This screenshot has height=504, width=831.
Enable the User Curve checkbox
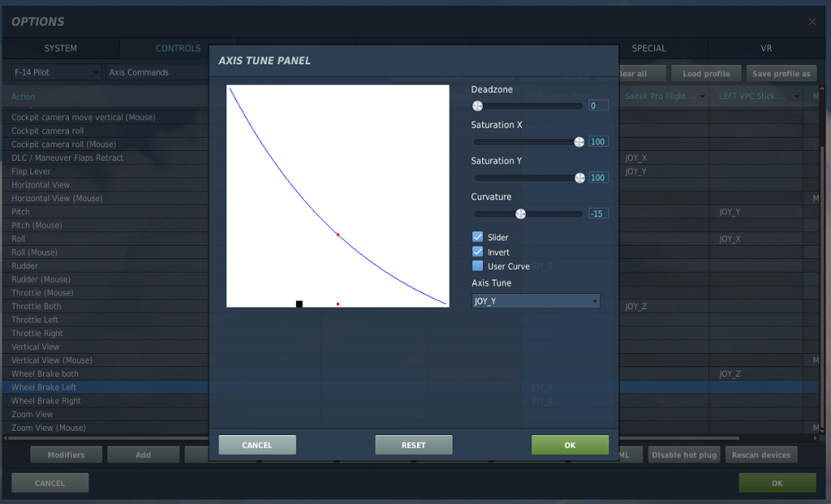coord(478,266)
